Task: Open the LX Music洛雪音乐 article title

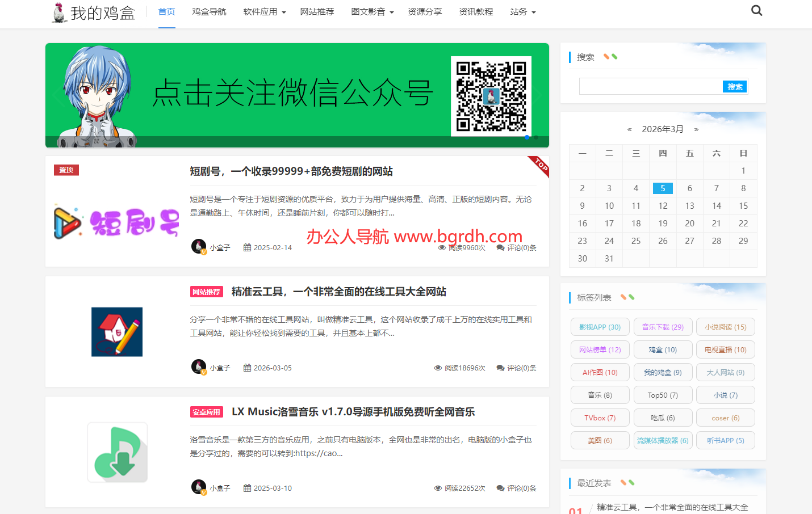Action: pyautogui.click(x=353, y=412)
